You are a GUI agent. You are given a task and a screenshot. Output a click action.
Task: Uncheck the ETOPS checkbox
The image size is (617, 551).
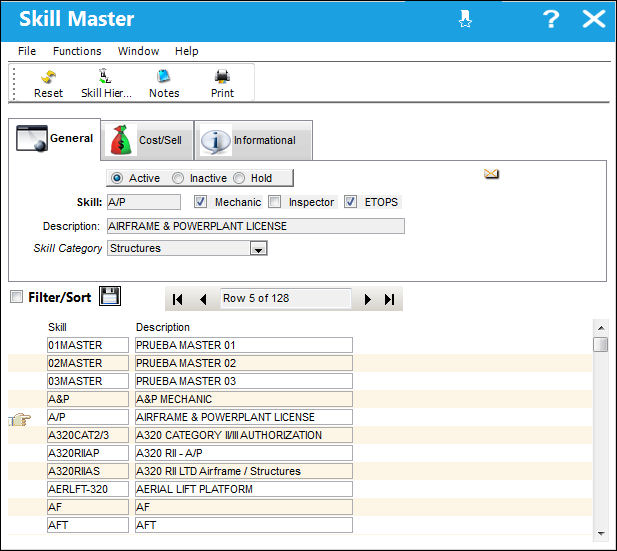pos(350,202)
